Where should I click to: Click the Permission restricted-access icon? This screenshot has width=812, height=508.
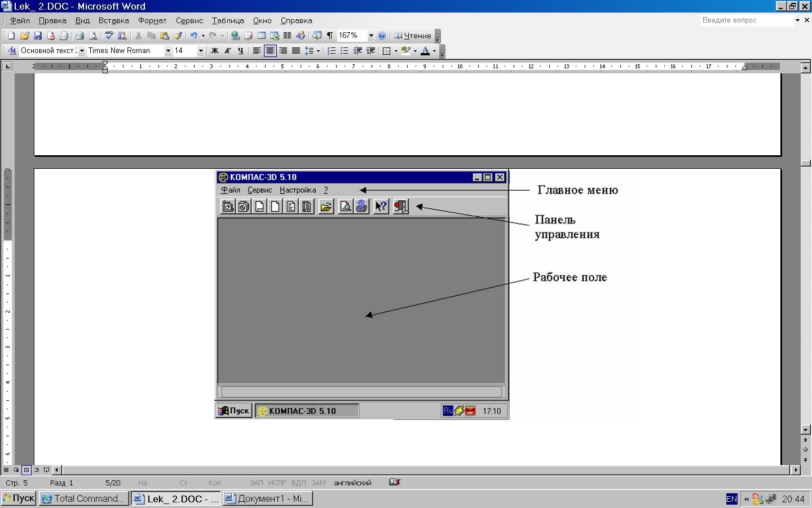pyautogui.click(x=51, y=36)
